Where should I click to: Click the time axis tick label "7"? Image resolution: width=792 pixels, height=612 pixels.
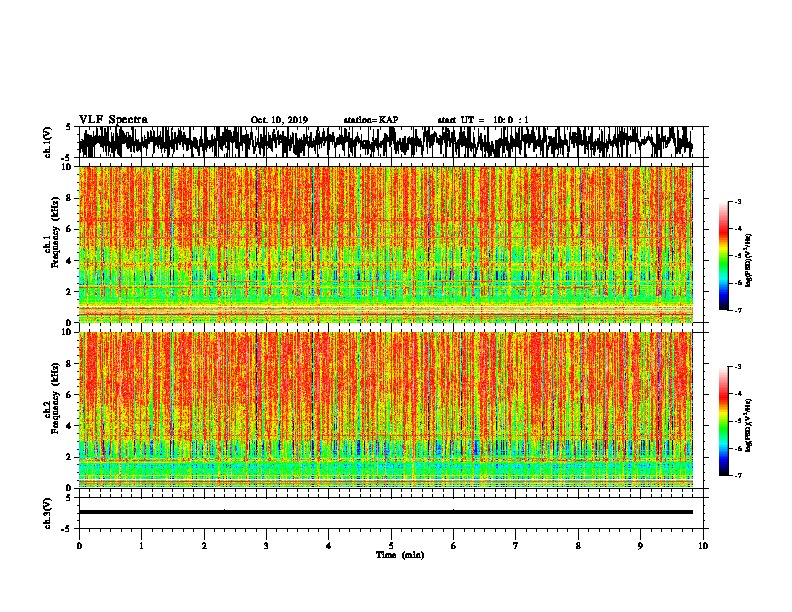click(x=516, y=546)
